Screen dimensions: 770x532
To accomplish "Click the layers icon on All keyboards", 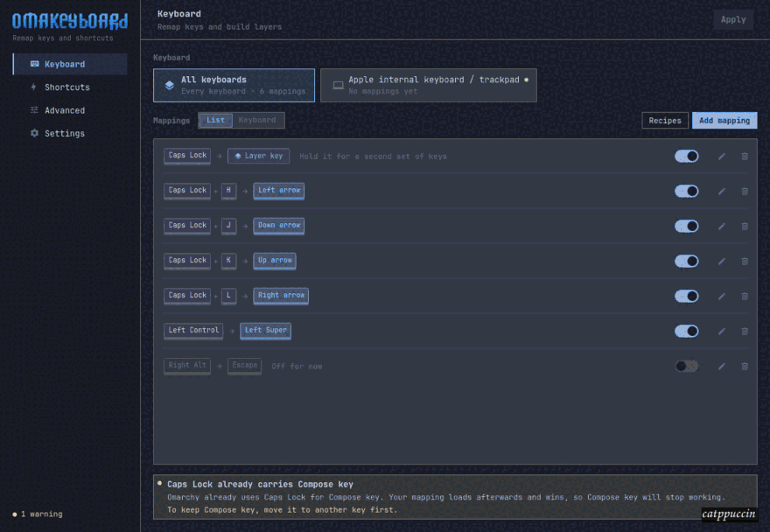I will tap(170, 86).
